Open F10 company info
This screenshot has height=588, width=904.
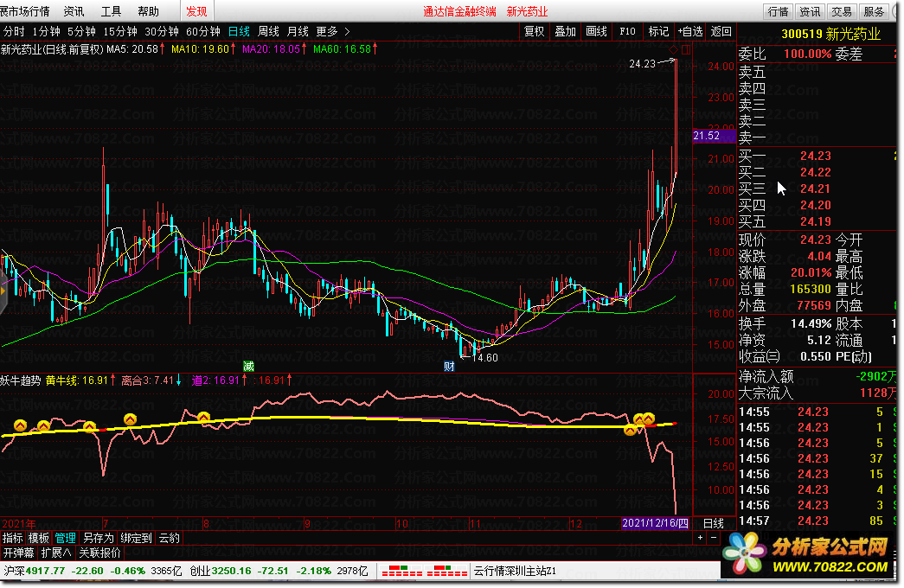pos(627,31)
